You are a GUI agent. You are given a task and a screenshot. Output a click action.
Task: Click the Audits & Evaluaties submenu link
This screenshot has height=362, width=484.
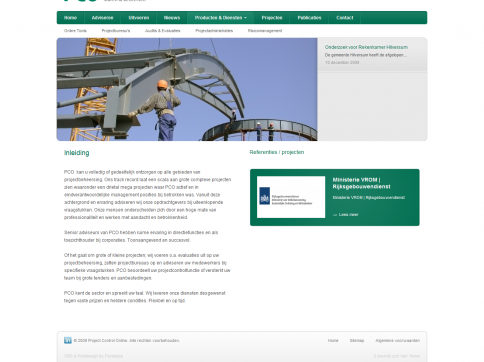point(163,31)
